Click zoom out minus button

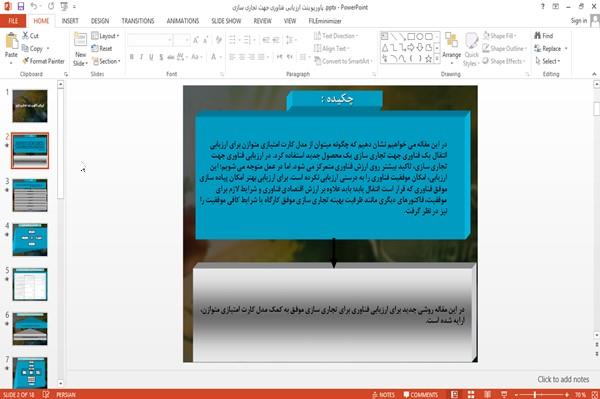click(516, 394)
